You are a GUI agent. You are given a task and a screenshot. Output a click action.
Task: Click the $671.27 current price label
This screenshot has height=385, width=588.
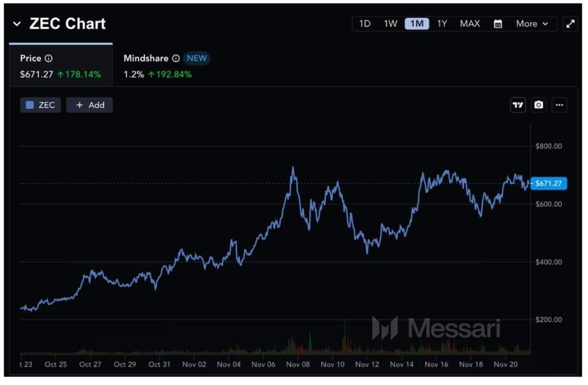tap(550, 183)
